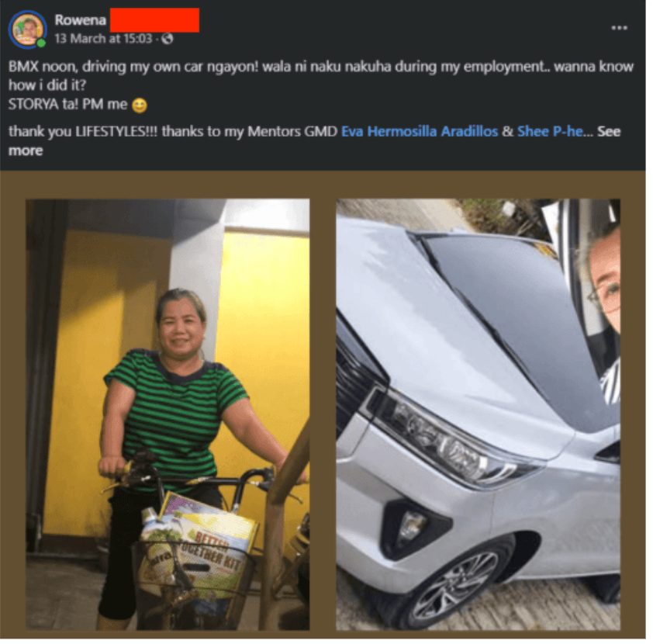Click the smiley emoji after PM me
The width and height of the screenshot is (653, 644).
(x=140, y=105)
